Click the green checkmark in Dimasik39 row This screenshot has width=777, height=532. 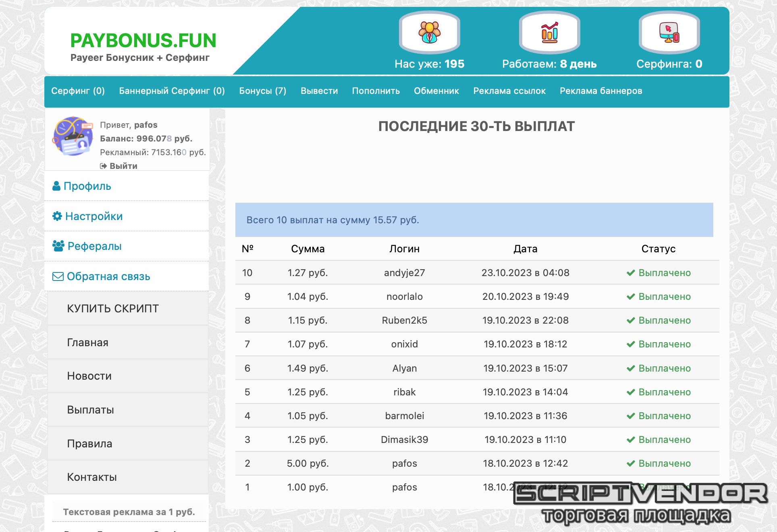[631, 440]
